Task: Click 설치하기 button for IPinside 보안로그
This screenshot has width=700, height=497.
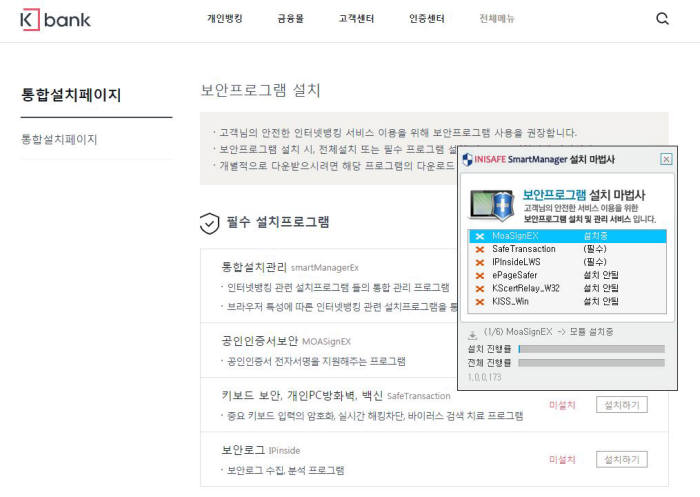Action: pos(622,459)
